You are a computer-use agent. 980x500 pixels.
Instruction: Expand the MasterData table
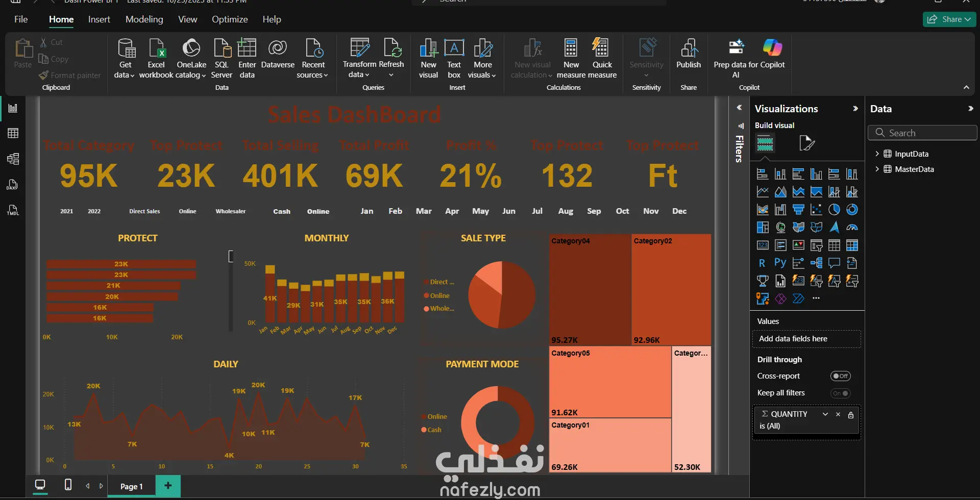tap(877, 169)
